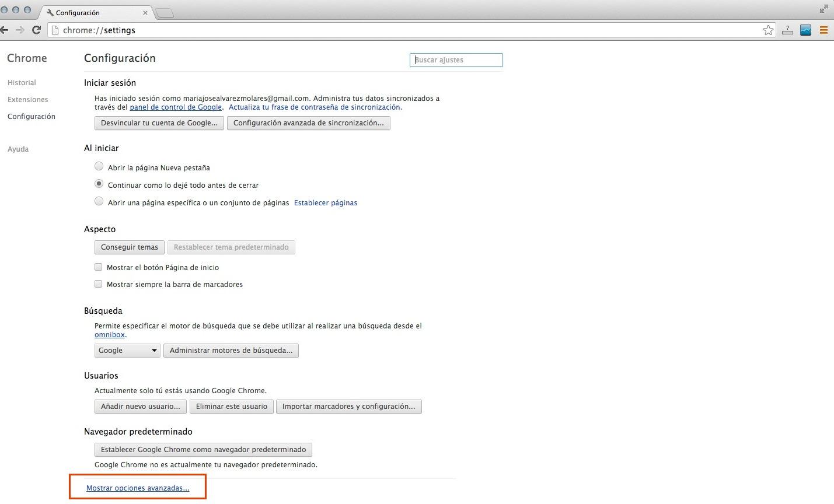834x504 pixels.
Task: Click into the "Buscar ajustes" search field
Action: (x=456, y=60)
